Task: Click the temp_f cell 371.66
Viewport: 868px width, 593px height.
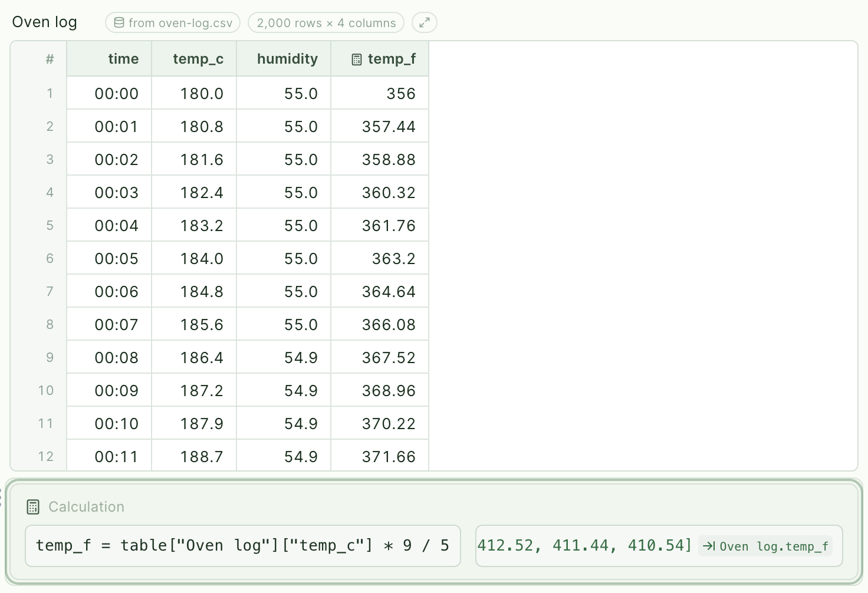Action: pyautogui.click(x=380, y=455)
